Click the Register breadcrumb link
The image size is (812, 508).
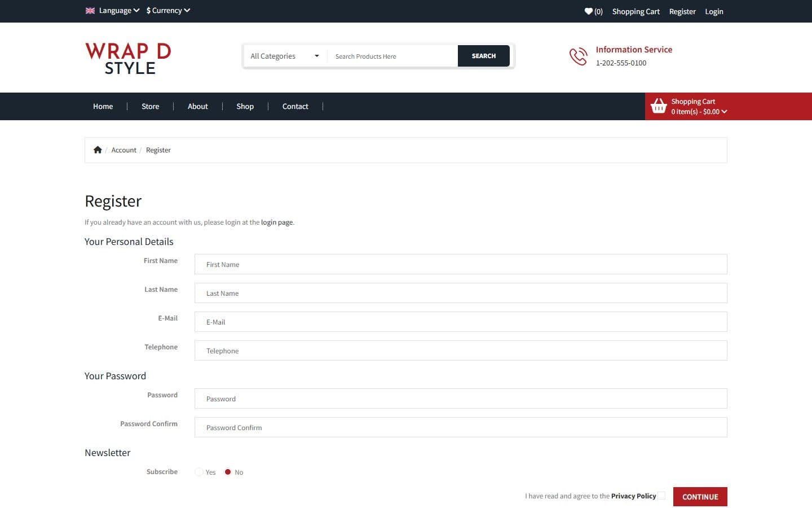(x=158, y=150)
